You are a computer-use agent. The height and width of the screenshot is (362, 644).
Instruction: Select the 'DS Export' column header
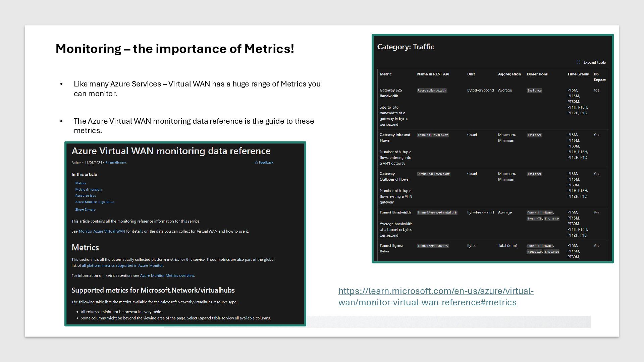point(599,77)
